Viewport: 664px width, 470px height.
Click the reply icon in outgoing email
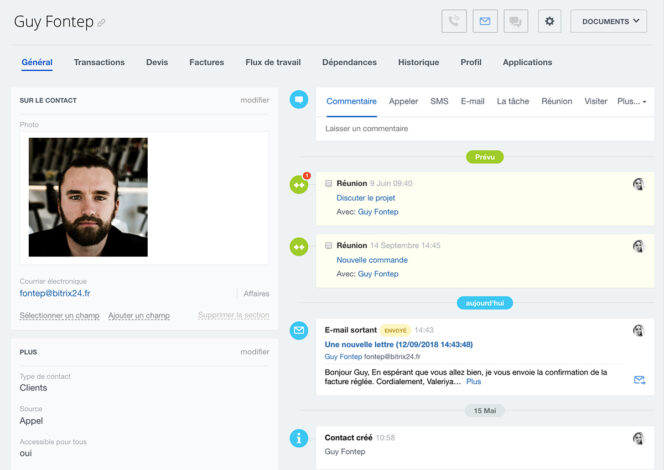click(639, 380)
